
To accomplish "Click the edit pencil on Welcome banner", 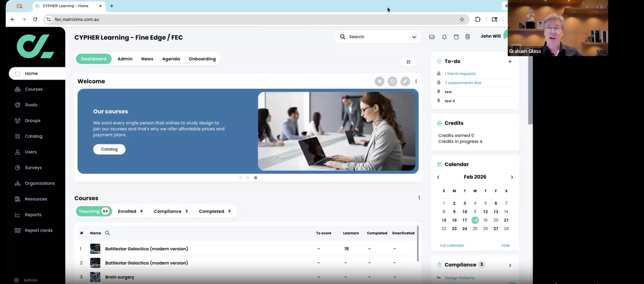I will pyautogui.click(x=405, y=81).
